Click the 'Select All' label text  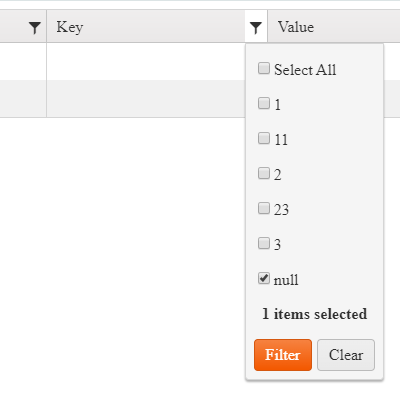(x=305, y=70)
